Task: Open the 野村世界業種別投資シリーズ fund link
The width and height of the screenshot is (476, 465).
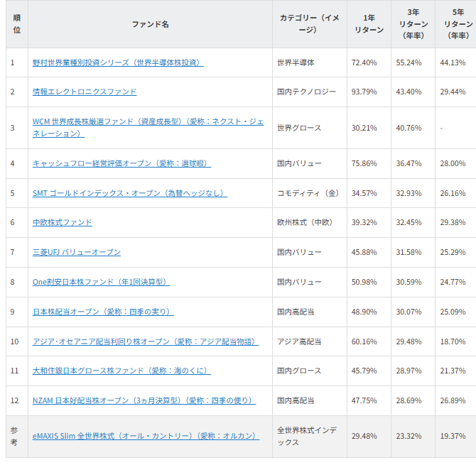Action: (118, 62)
